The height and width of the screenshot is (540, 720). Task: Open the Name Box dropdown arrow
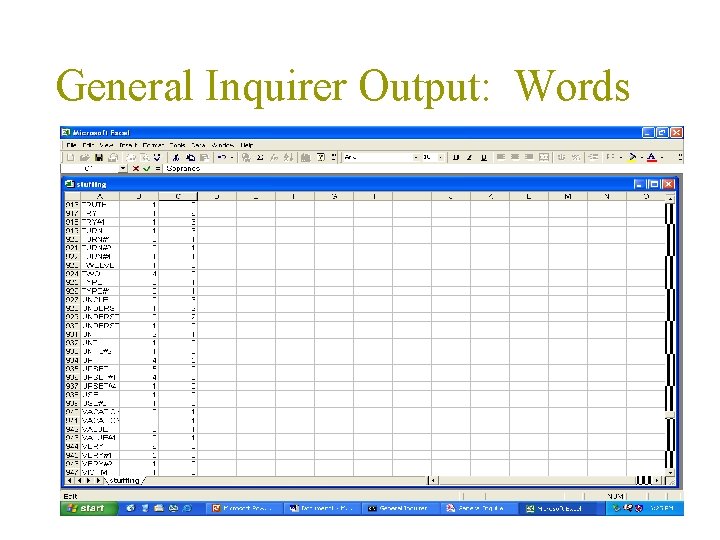[123, 169]
